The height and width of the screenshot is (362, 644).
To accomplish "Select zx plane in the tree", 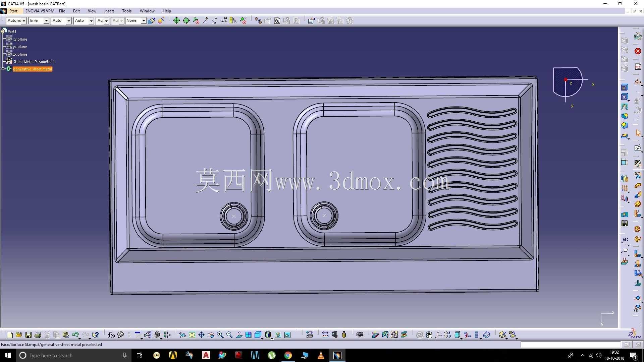I will [20, 54].
